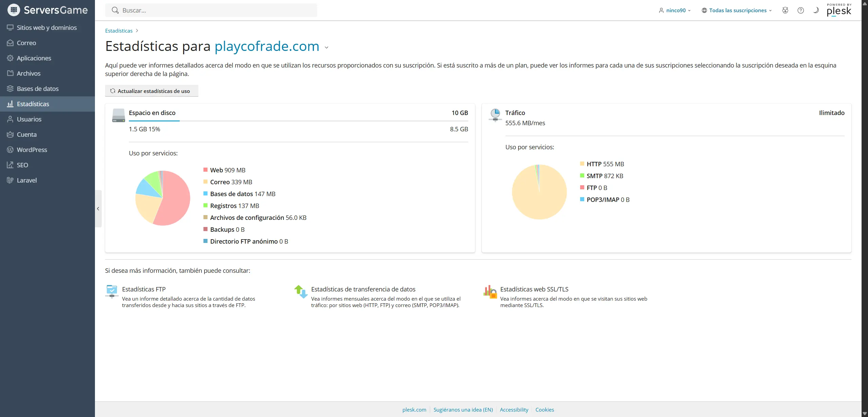The image size is (868, 417).
Task: Open the plesk.com footer link
Action: point(414,410)
